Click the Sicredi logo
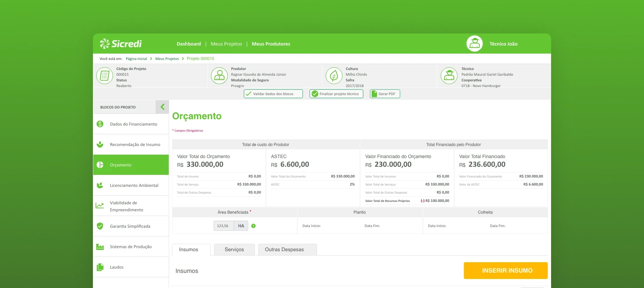 (121, 44)
